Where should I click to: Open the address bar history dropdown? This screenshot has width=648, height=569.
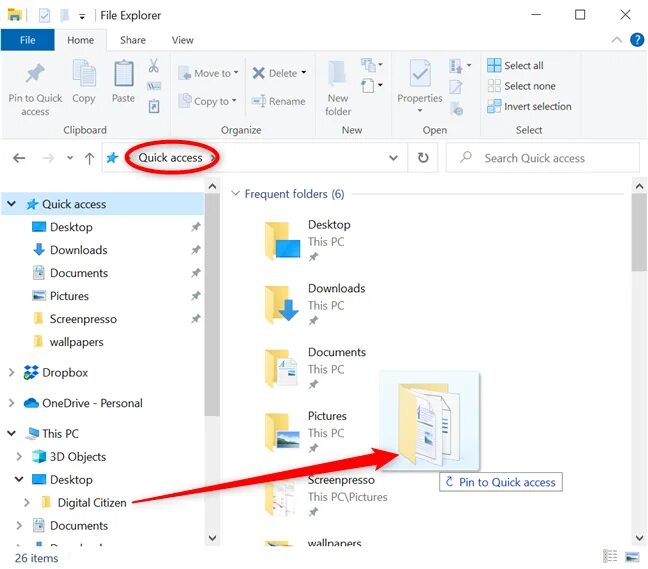click(x=393, y=157)
